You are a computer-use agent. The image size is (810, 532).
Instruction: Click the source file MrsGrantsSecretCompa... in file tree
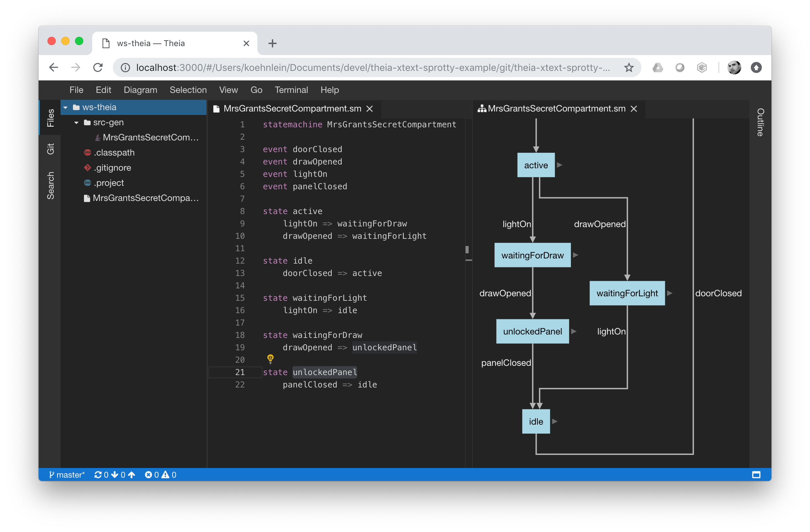click(146, 198)
